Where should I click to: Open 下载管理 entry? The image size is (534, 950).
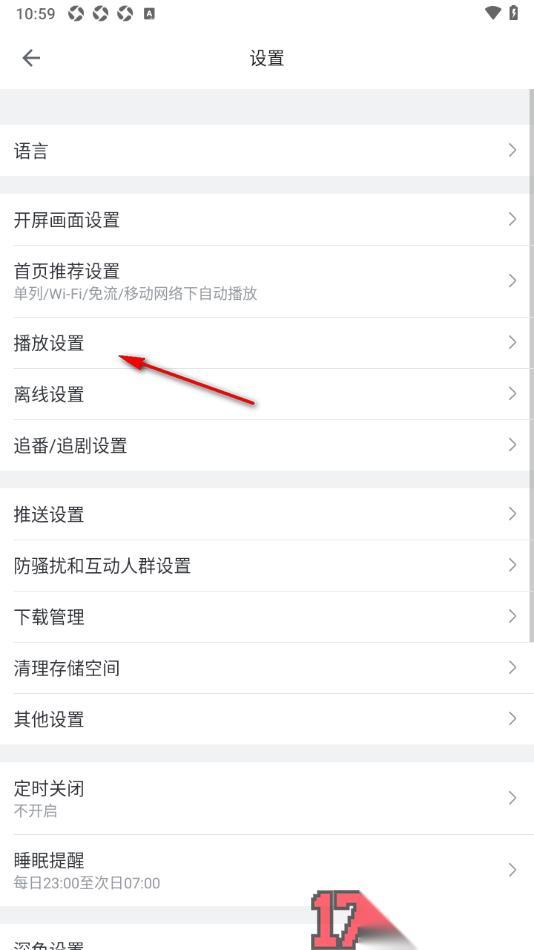[x=265, y=617]
